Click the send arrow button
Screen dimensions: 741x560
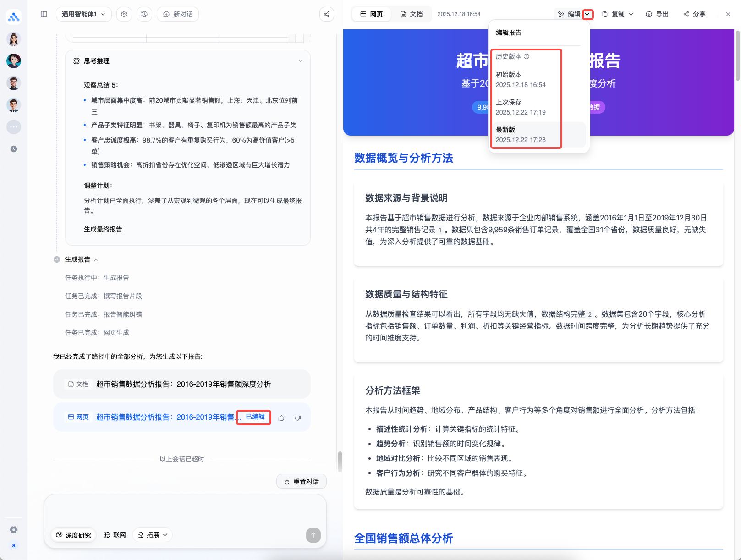(313, 535)
